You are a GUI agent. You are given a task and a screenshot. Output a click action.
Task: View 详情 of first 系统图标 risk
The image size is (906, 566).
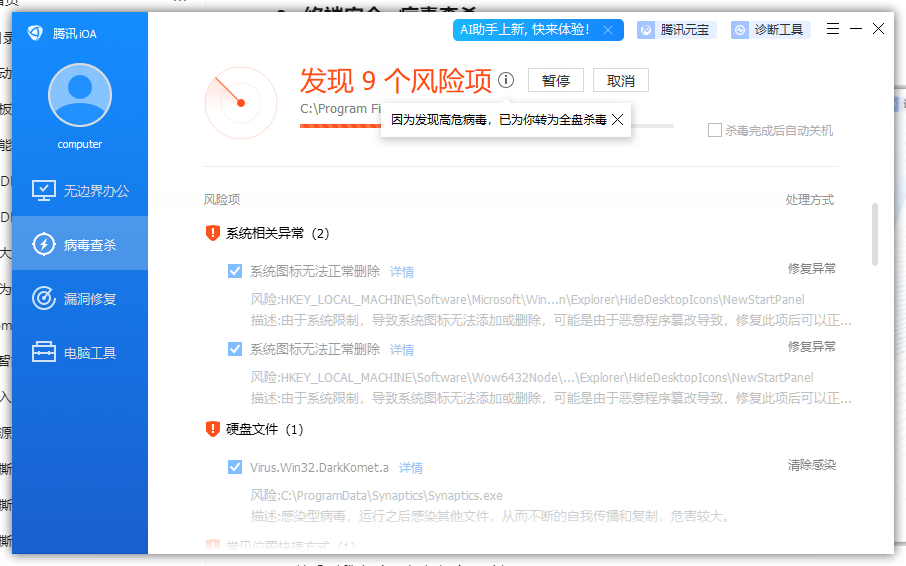[402, 271]
